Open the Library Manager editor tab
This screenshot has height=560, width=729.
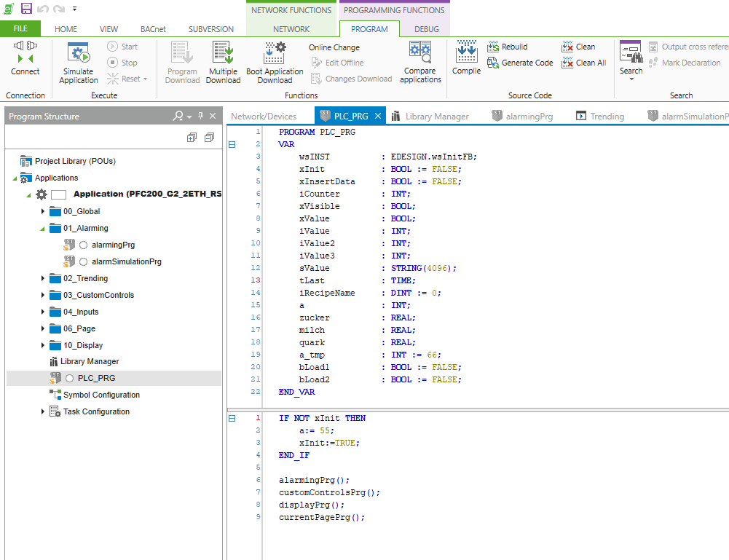[x=436, y=117]
